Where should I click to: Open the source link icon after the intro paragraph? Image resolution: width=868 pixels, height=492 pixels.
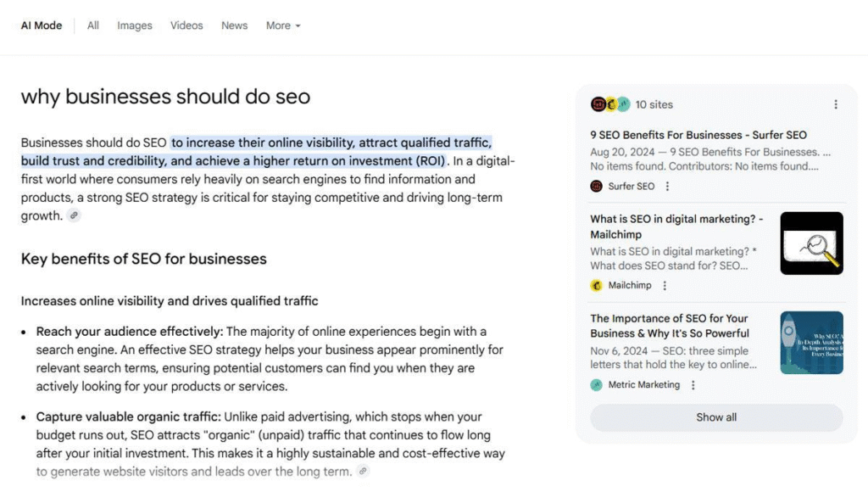tap(75, 216)
